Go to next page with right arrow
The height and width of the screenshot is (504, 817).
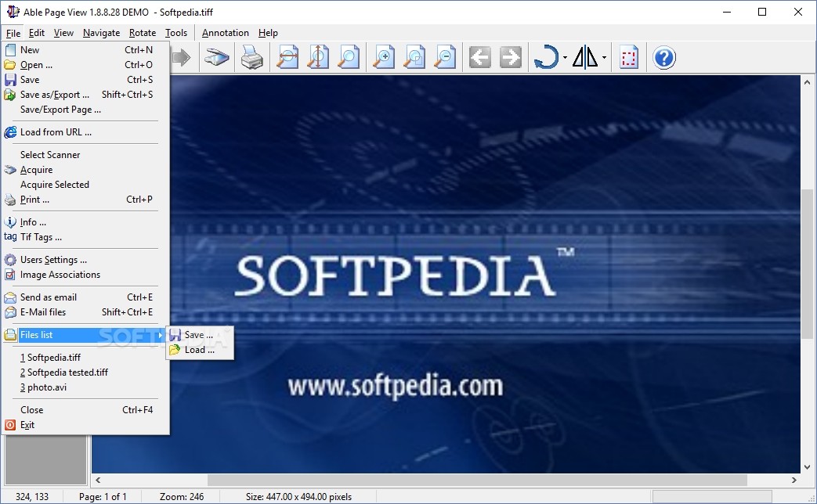tap(511, 57)
